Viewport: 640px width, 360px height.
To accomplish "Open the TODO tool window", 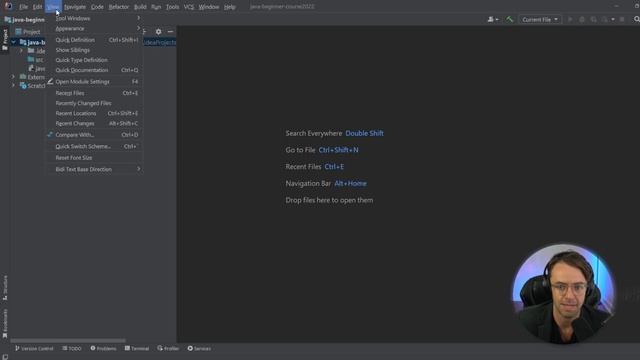I will tap(72, 349).
